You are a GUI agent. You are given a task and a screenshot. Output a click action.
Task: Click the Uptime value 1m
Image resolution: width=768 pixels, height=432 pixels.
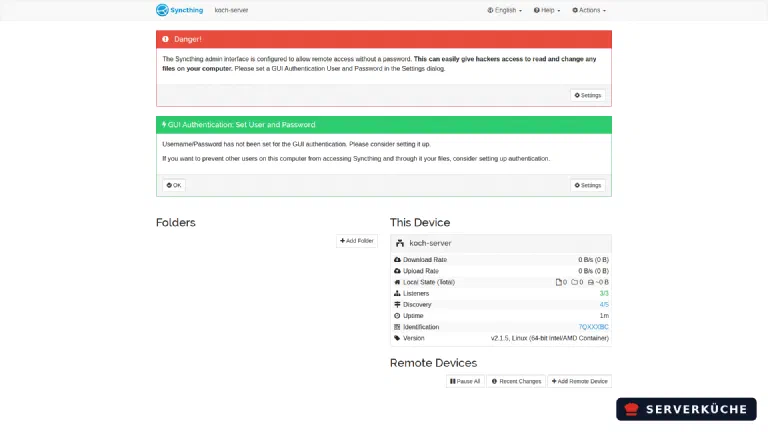(x=604, y=316)
